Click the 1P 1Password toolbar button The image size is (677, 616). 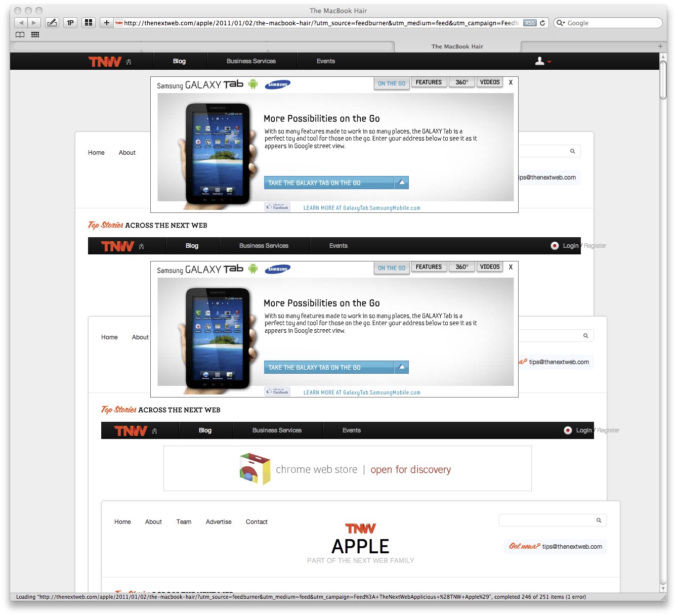pos(70,23)
